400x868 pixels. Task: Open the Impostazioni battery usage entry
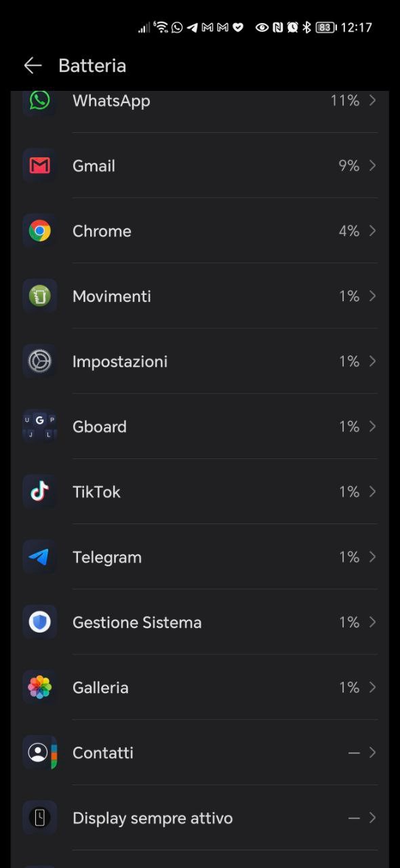tap(200, 361)
